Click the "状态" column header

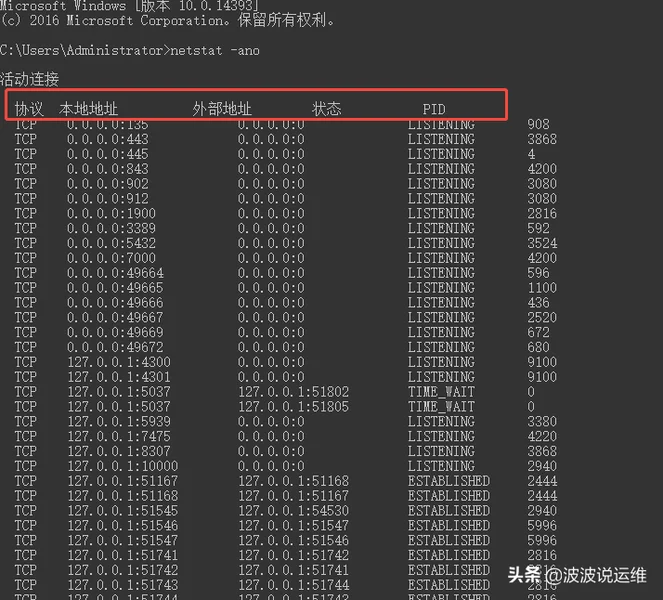coord(326,109)
